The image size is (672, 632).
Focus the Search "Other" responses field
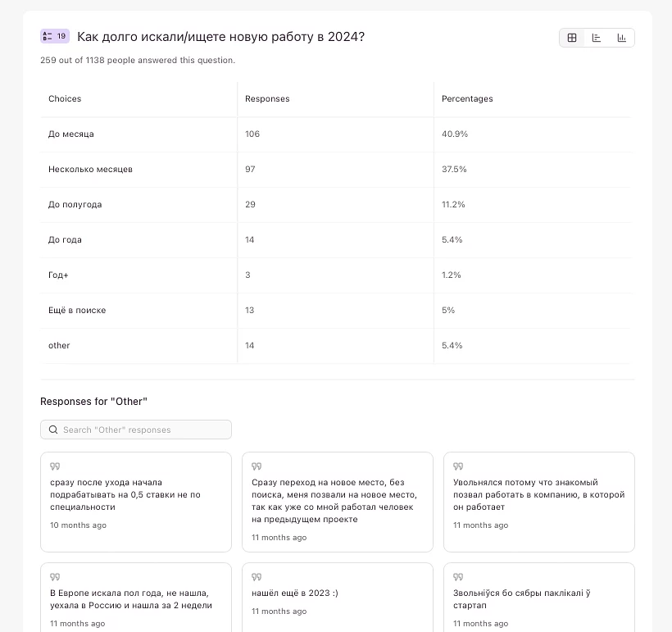pyautogui.click(x=143, y=430)
